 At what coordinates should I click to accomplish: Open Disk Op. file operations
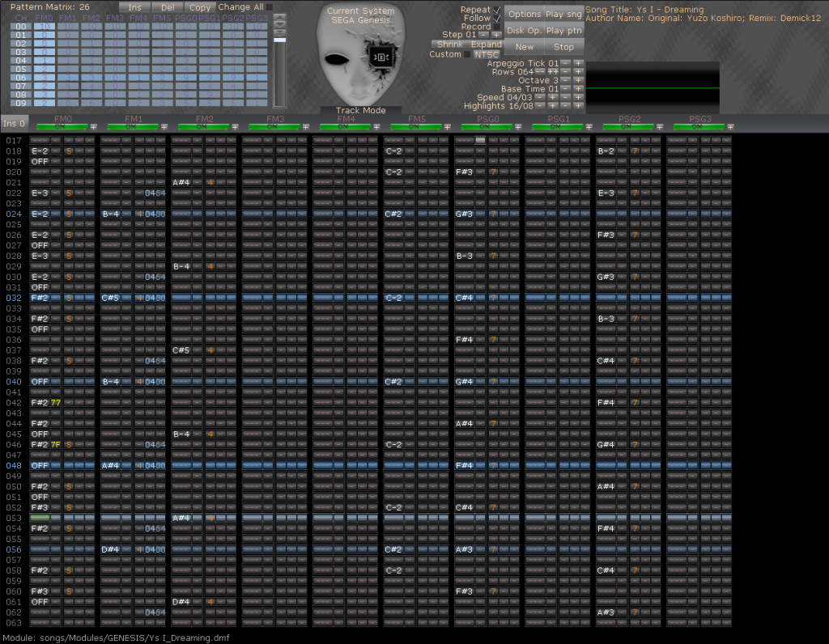coord(525,31)
